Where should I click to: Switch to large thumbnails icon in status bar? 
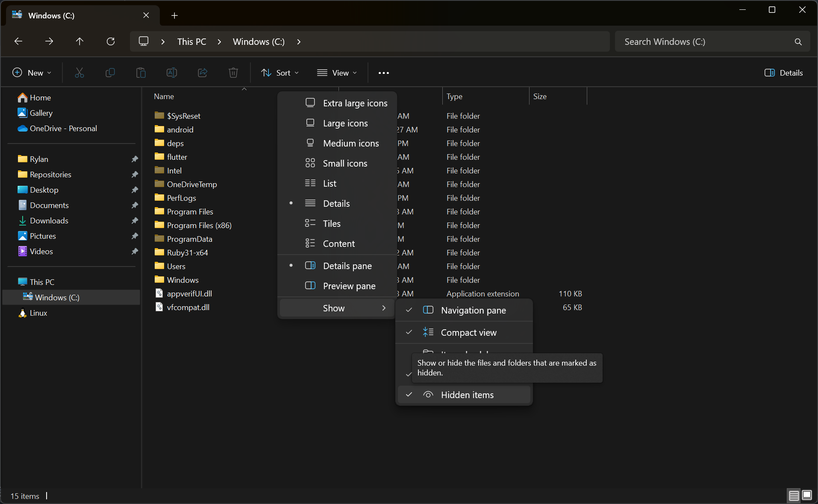[x=807, y=495]
